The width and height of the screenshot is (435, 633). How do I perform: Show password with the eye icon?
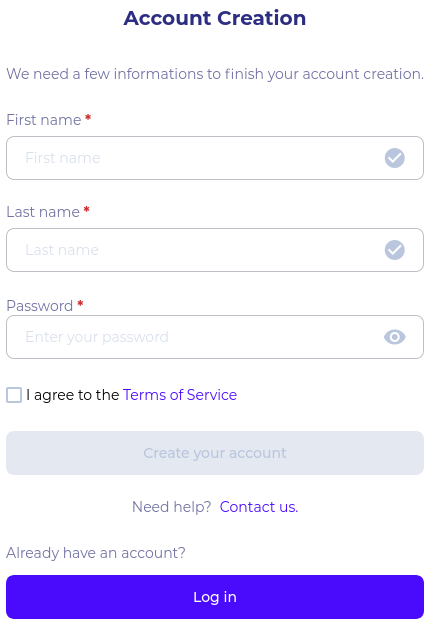pos(394,337)
